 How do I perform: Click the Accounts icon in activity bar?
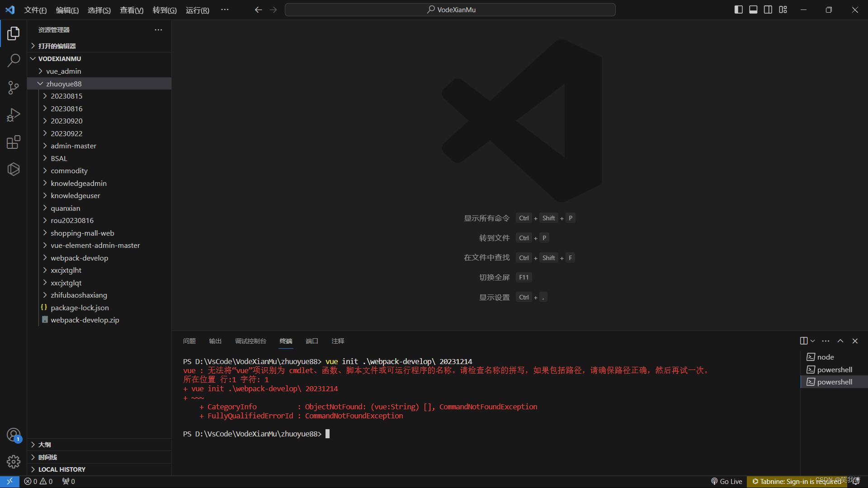point(14,434)
